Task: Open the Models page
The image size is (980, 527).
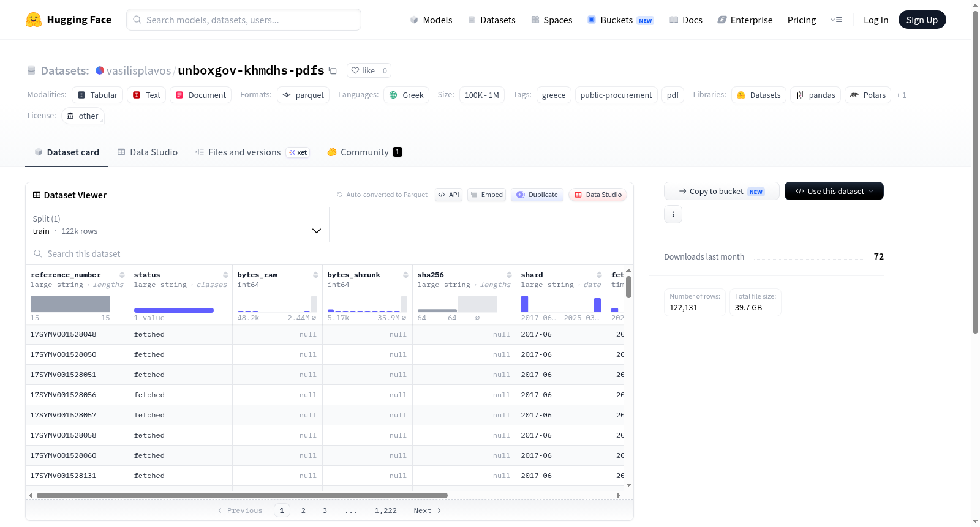Action: [431, 20]
